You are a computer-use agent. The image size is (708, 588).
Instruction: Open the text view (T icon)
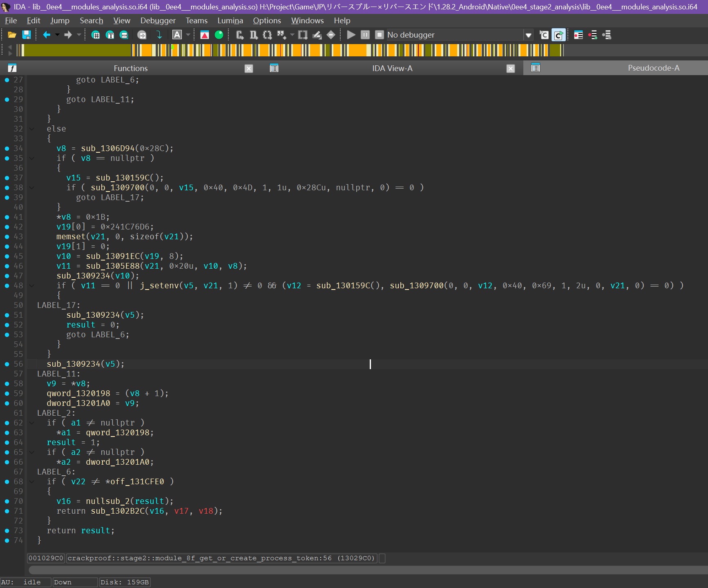click(x=110, y=35)
